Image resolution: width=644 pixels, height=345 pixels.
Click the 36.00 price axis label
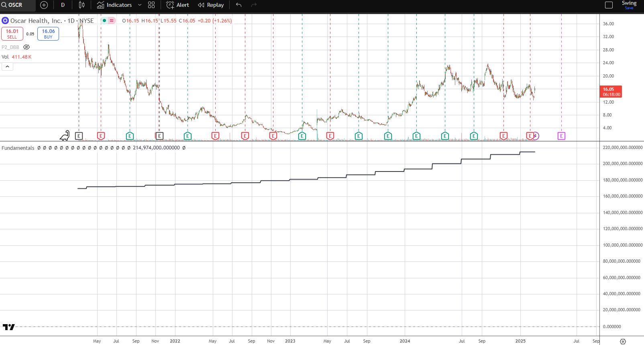click(608, 24)
